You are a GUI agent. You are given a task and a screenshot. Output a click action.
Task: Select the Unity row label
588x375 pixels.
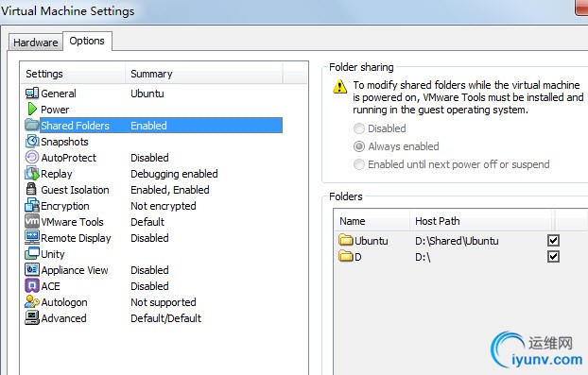click(53, 254)
